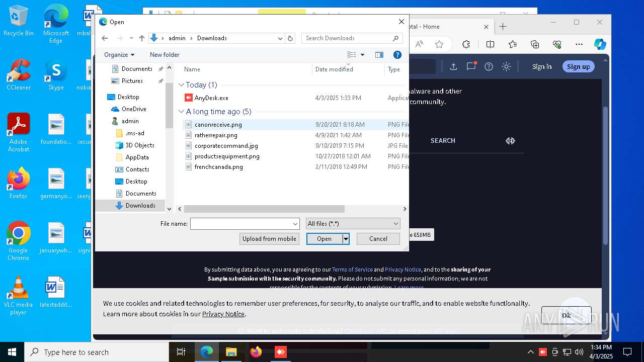
Task: Select ratherrepair.png file
Action: click(216, 135)
